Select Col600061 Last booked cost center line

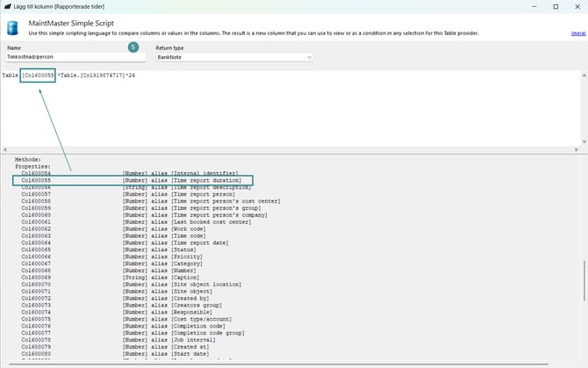click(132, 222)
